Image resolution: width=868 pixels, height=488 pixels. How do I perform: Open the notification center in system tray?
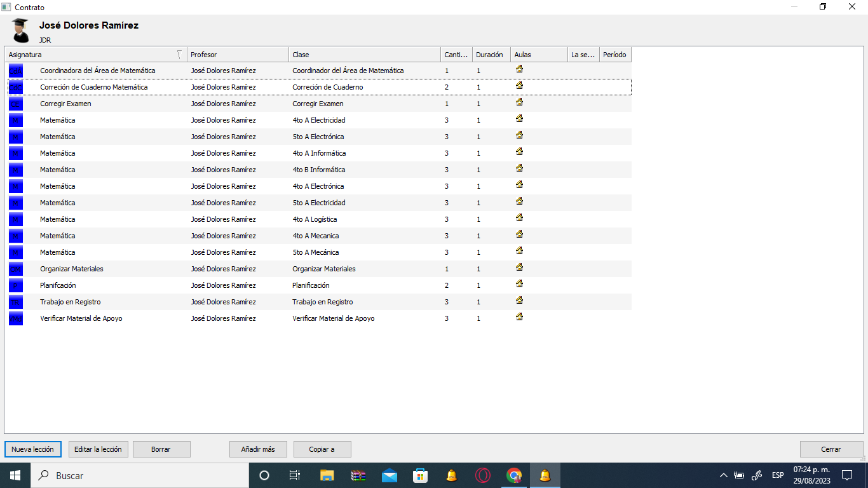(x=846, y=475)
